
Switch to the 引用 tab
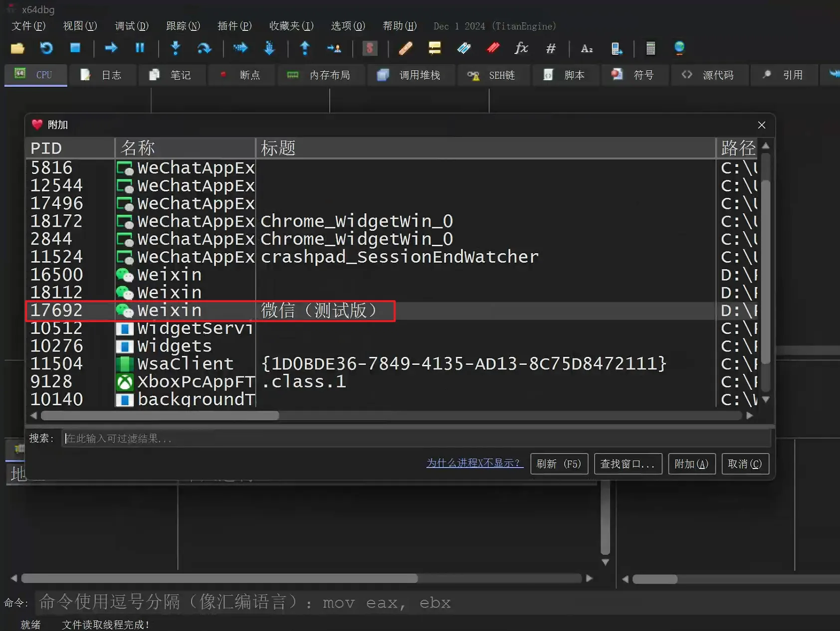click(x=783, y=75)
